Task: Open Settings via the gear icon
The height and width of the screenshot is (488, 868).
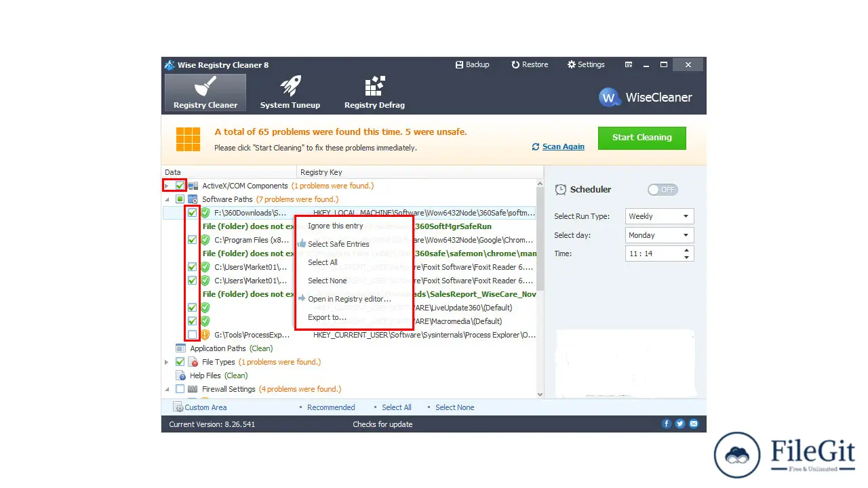Action: coord(572,64)
